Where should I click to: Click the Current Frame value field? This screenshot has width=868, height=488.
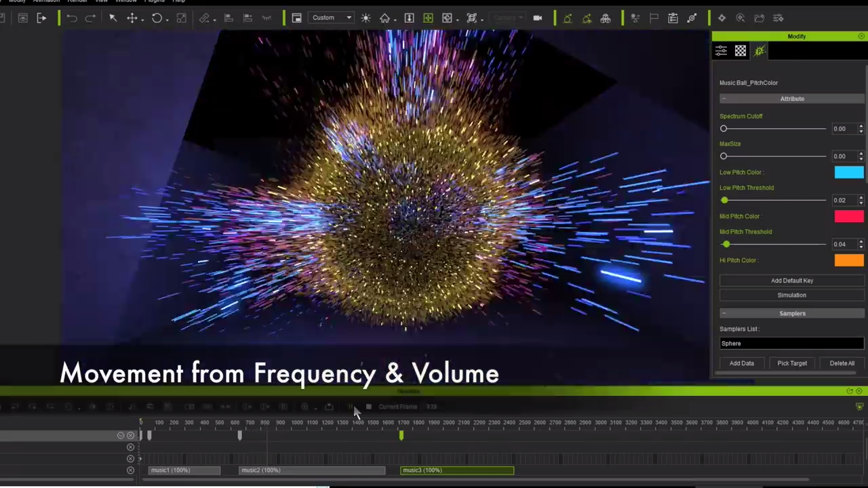[x=431, y=407]
